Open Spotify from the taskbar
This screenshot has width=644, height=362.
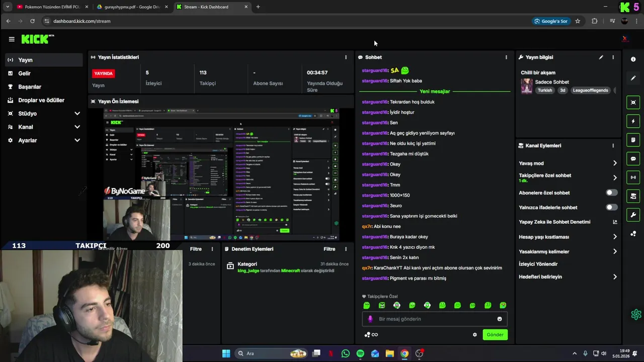point(360,353)
